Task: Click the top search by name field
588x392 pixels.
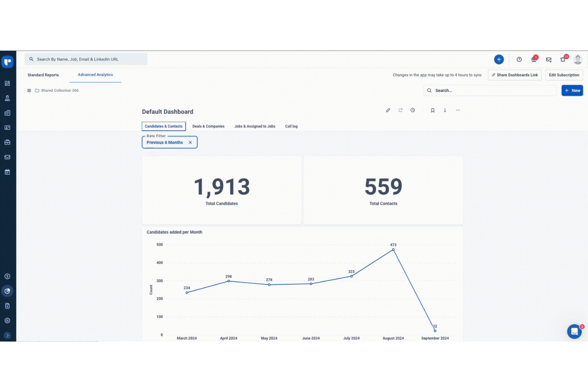Action: pyautogui.click(x=86, y=59)
